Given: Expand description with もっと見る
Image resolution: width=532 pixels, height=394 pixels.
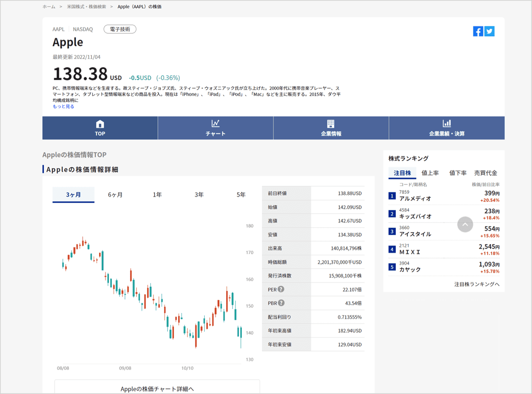Looking at the screenshot, I should [63, 106].
